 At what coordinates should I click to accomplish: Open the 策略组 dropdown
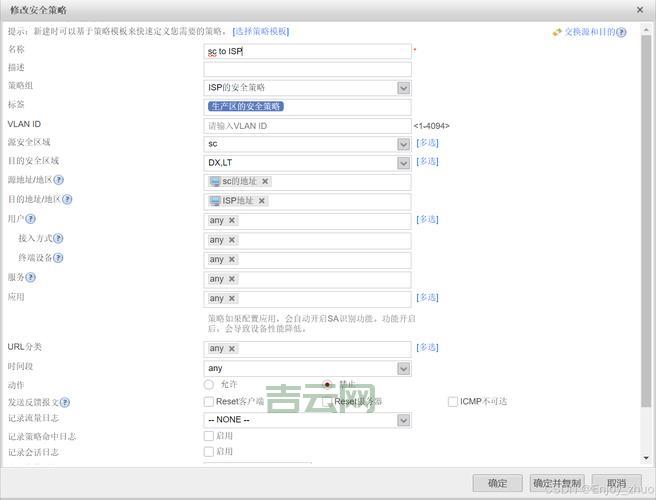click(403, 88)
